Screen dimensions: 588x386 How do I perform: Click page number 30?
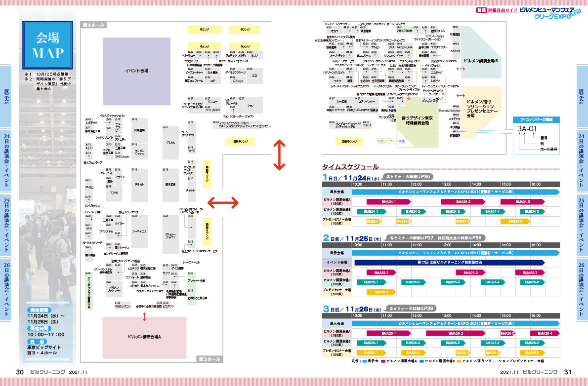coord(20,372)
